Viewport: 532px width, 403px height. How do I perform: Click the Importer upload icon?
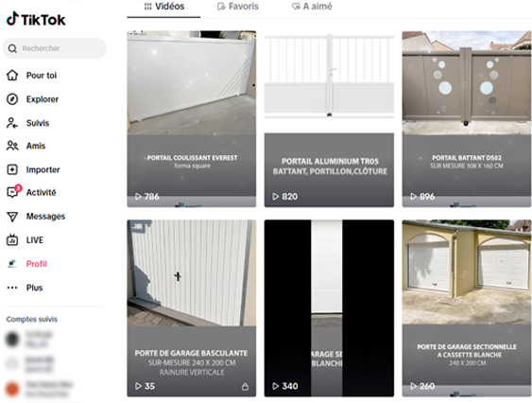pyautogui.click(x=12, y=169)
